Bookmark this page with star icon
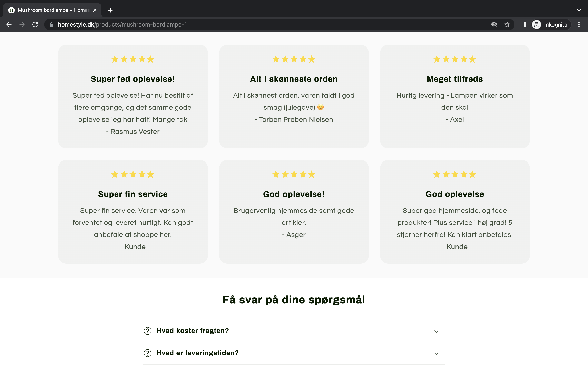588x367 pixels. pos(507,24)
